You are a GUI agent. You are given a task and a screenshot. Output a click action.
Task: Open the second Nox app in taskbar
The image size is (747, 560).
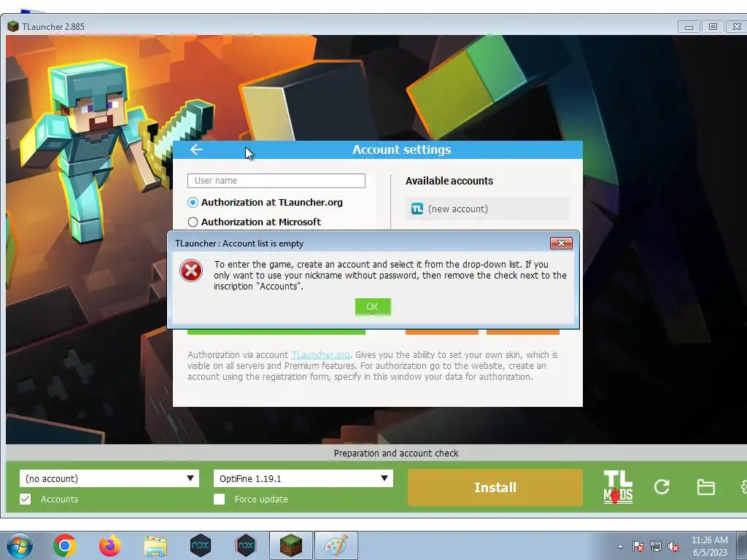[x=245, y=545]
